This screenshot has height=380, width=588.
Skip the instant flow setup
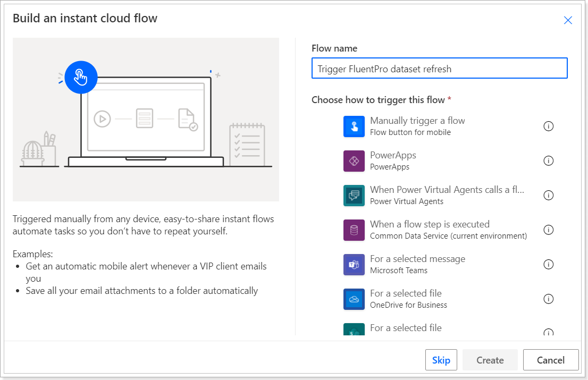[441, 360]
